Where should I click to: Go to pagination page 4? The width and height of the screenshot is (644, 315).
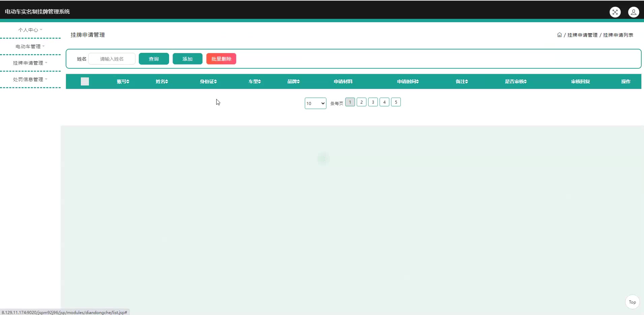(x=384, y=102)
